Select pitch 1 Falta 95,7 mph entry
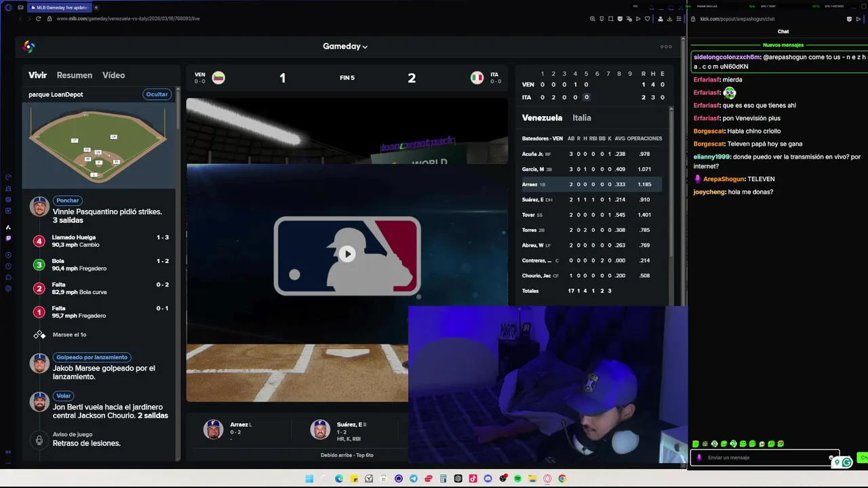Screen dimensions: 868x488 pos(100,312)
